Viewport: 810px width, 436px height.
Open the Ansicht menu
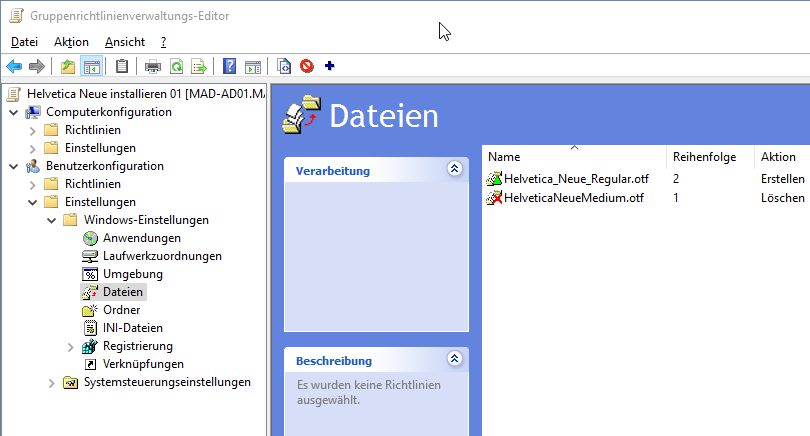pos(125,42)
